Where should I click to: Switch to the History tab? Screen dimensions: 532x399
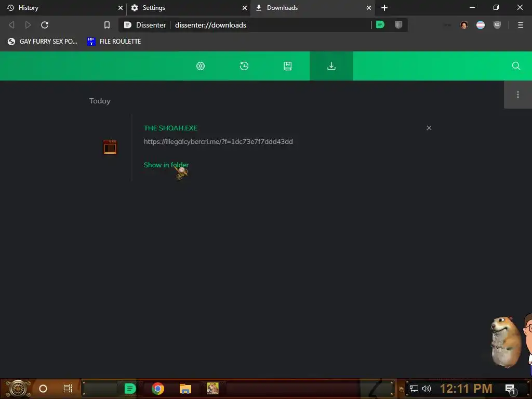coord(63,7)
